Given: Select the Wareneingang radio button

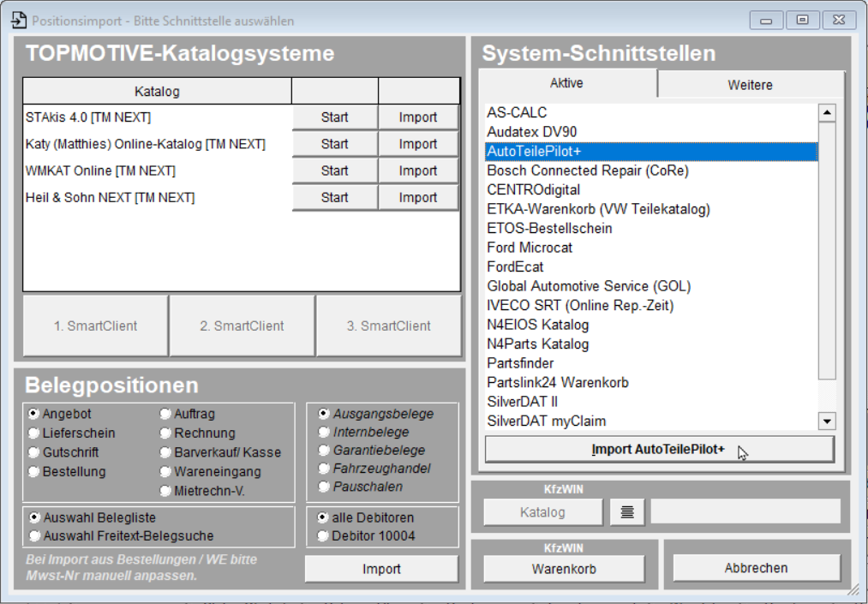Looking at the screenshot, I should [165, 472].
